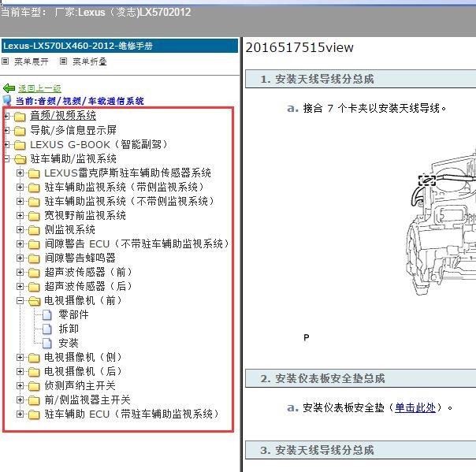Select 间隙警告蜂鸣器 tree entry
The image size is (476, 472).
[80, 258]
